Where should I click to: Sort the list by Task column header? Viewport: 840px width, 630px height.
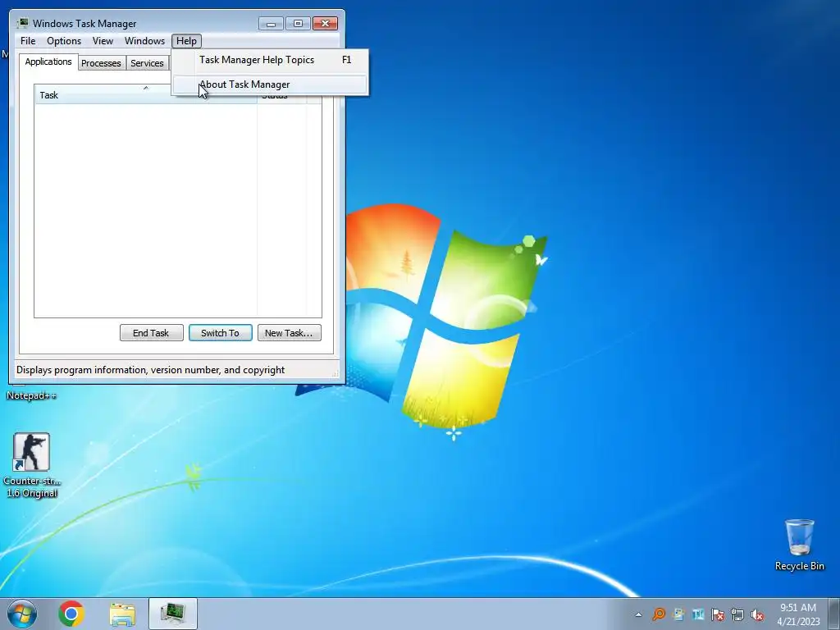[145, 95]
